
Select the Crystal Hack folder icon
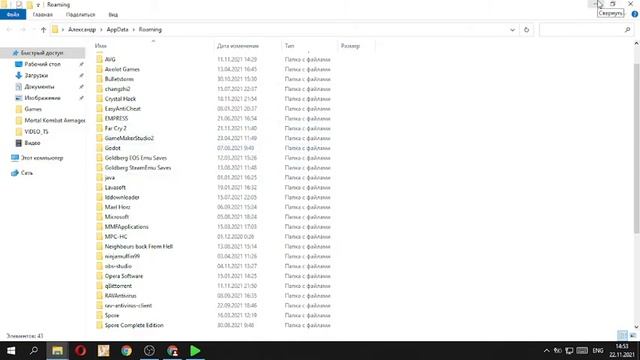click(x=100, y=99)
